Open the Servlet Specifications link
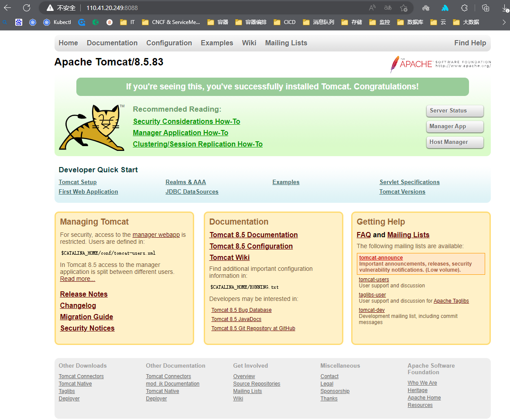510x420 pixels. point(410,182)
